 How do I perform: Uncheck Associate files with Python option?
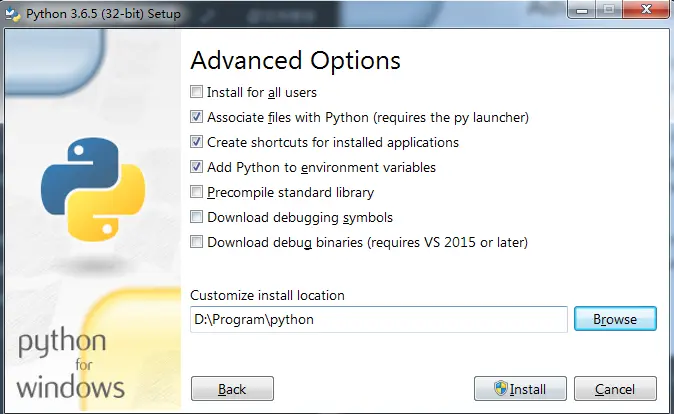tap(196, 117)
